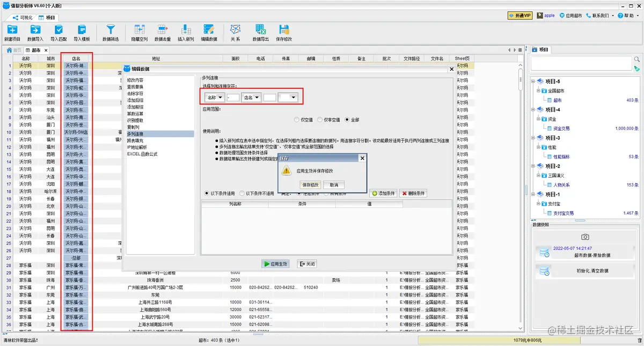Open the 帮助 help menu
The height and width of the screenshot is (346, 644).
click(628, 16)
